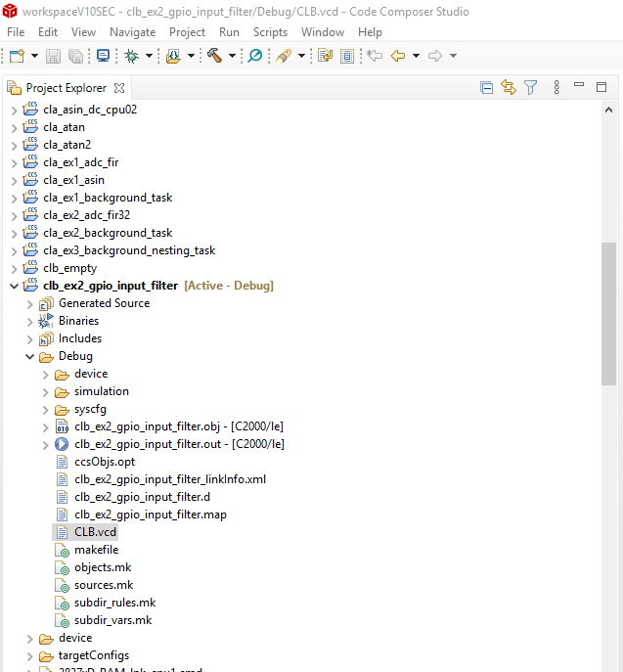The height and width of the screenshot is (672, 623).
Task: Select clb_ex2_gpio_input_filter.out file
Action: click(x=179, y=444)
